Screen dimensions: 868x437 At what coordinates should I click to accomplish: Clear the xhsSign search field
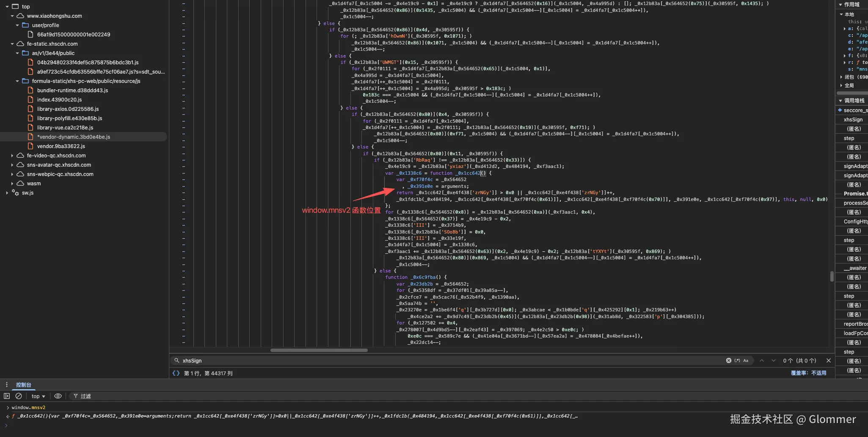click(x=729, y=360)
